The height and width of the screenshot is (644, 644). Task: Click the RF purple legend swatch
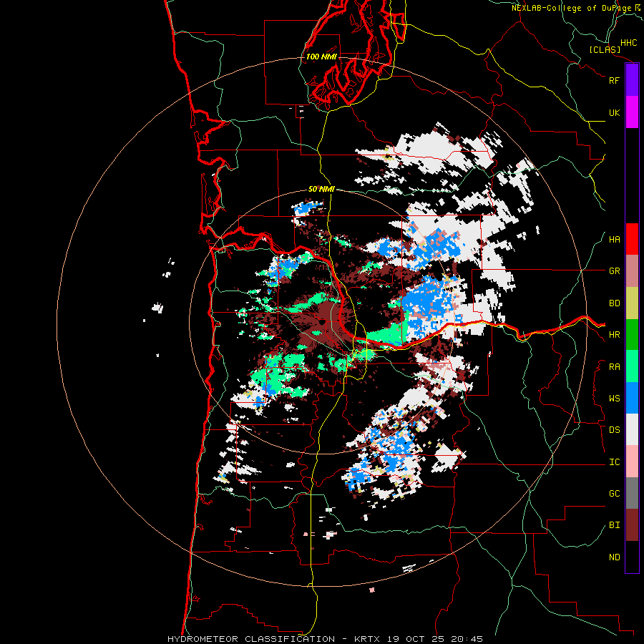click(x=632, y=80)
